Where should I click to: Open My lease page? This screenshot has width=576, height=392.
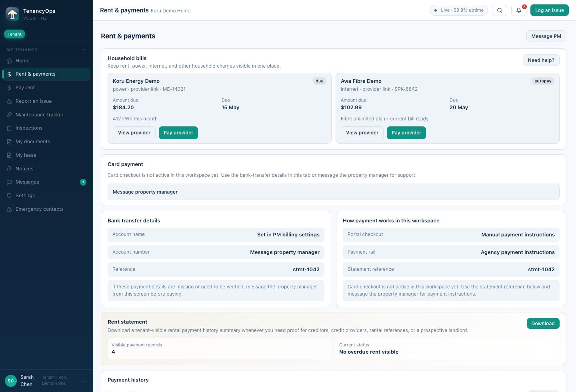pos(46,155)
